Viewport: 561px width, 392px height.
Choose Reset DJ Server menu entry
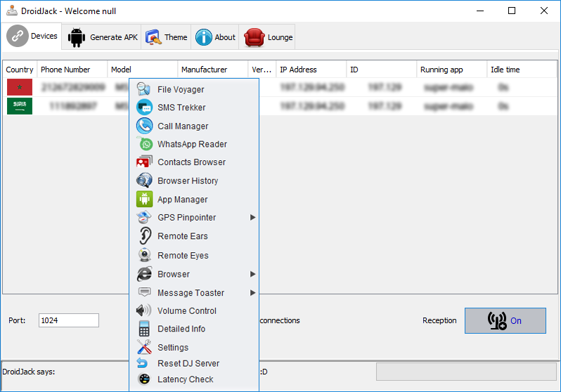194,363
